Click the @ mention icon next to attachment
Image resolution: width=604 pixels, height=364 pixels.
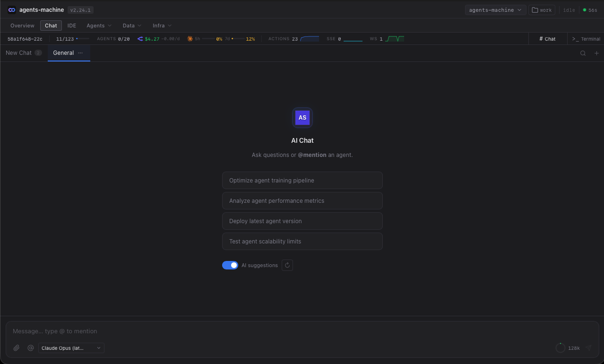coord(31,347)
